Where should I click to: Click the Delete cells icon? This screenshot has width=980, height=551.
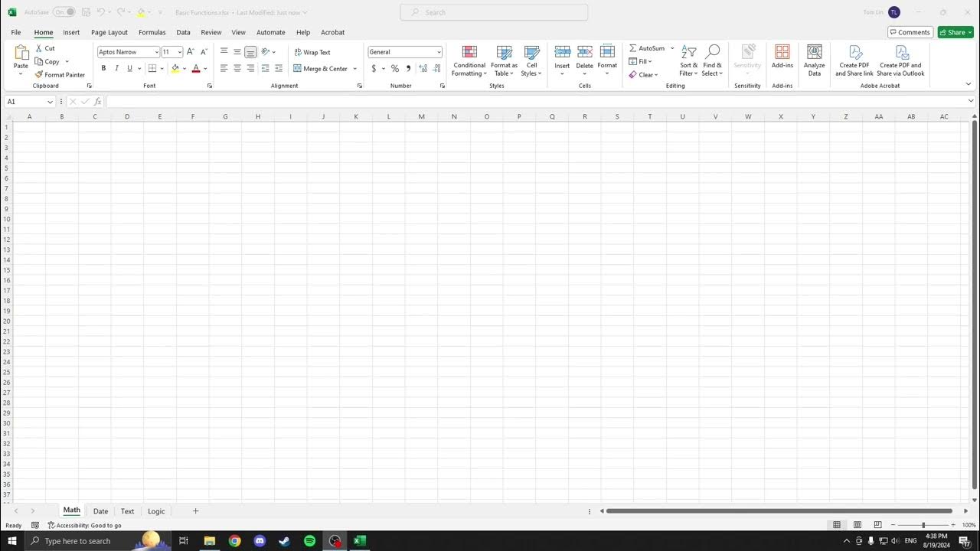(x=585, y=52)
